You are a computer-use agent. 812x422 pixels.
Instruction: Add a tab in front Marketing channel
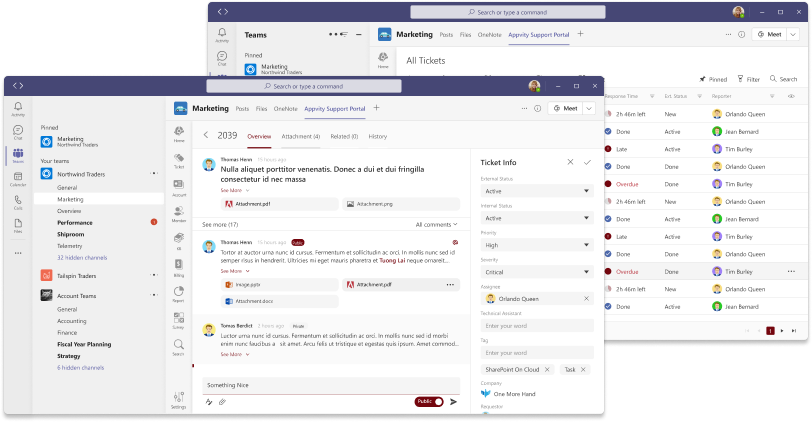click(x=376, y=108)
